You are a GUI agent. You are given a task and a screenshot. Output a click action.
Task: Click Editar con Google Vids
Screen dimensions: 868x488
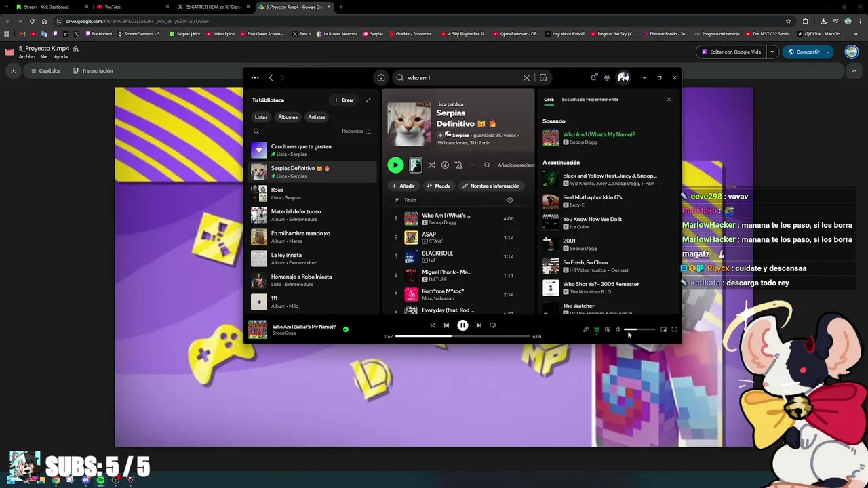(x=731, y=52)
